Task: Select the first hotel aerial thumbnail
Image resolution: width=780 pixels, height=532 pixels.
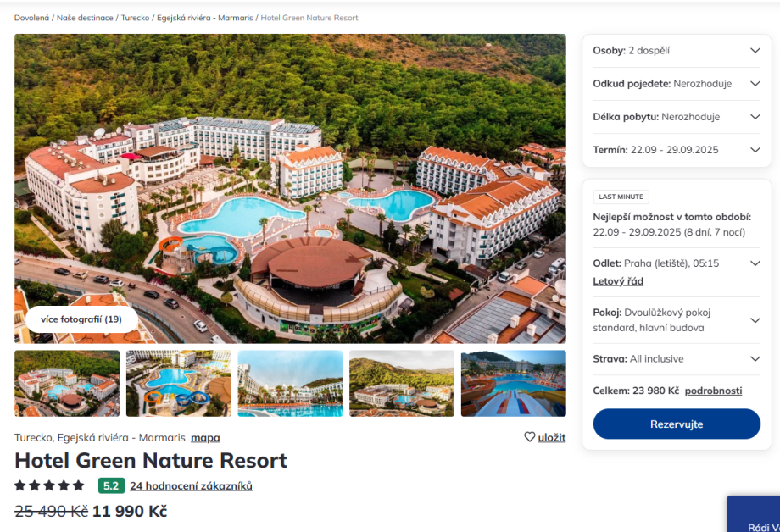Action: [67, 383]
